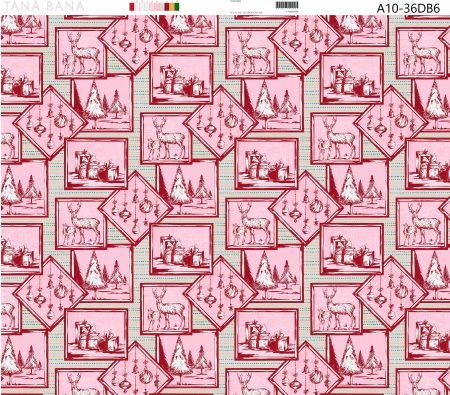Viewport: 450px width, 395px height.
Task: Select the pattern code "A10-36DB6"
Action: (x=408, y=8)
